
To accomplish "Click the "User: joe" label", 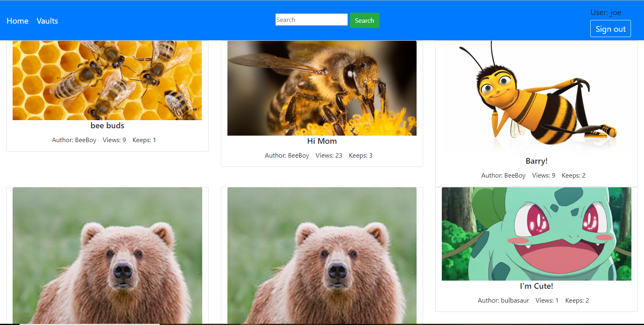I will pos(606,12).
